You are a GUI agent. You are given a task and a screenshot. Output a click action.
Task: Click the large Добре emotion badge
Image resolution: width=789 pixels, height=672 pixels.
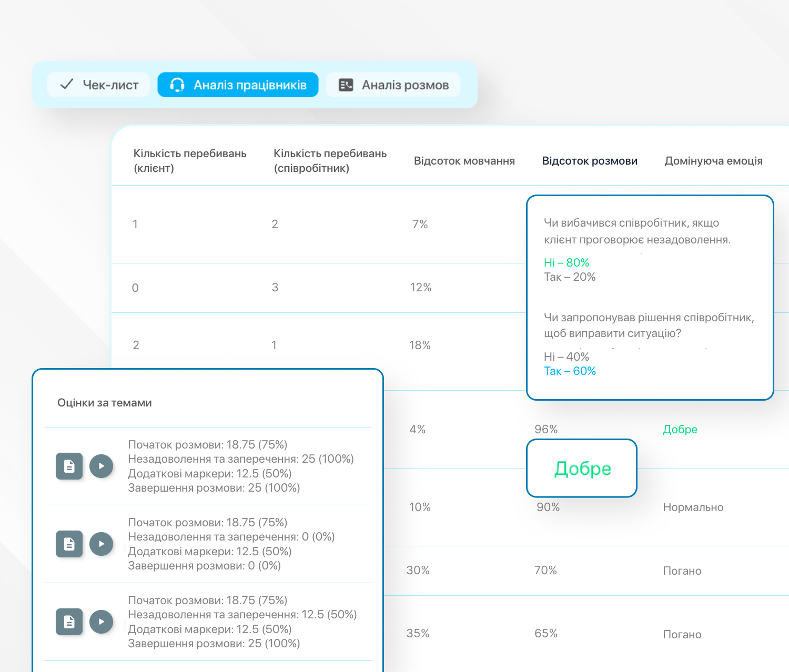click(582, 469)
